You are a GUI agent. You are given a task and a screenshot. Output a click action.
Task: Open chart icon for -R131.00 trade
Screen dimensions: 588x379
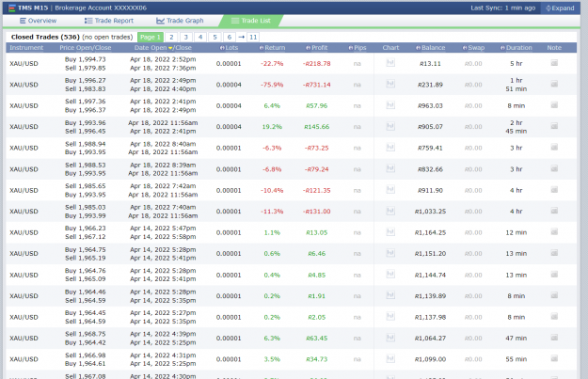[390, 211]
